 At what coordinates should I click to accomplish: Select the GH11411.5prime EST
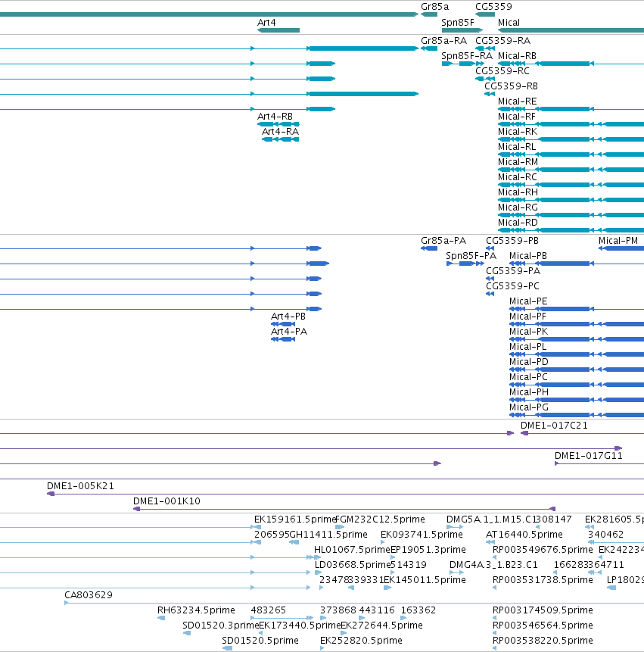294,542
